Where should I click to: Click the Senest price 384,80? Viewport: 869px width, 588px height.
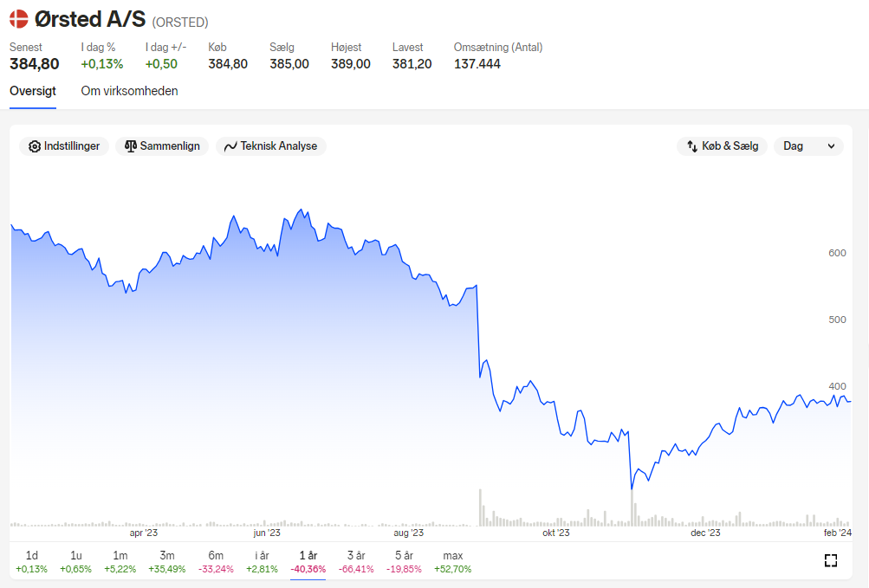click(x=35, y=64)
